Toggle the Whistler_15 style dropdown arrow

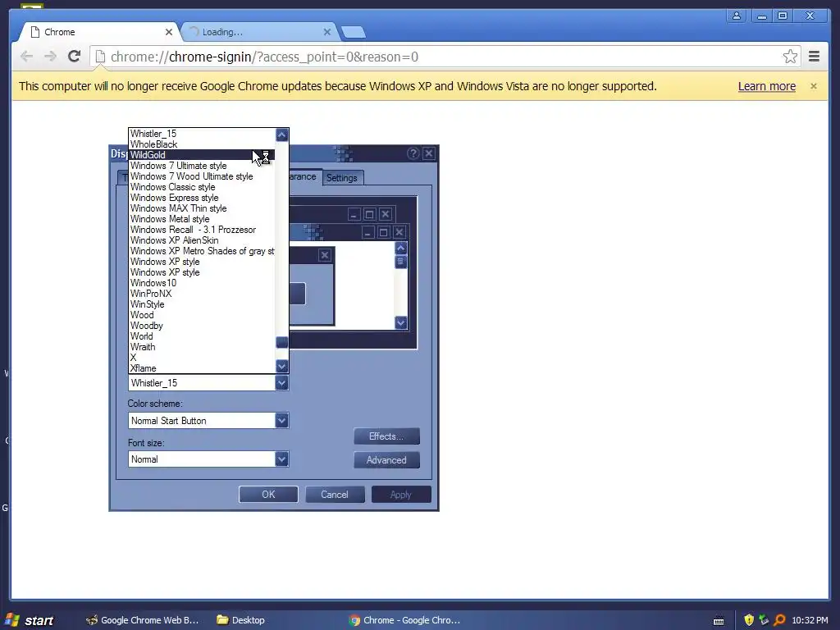(x=282, y=383)
